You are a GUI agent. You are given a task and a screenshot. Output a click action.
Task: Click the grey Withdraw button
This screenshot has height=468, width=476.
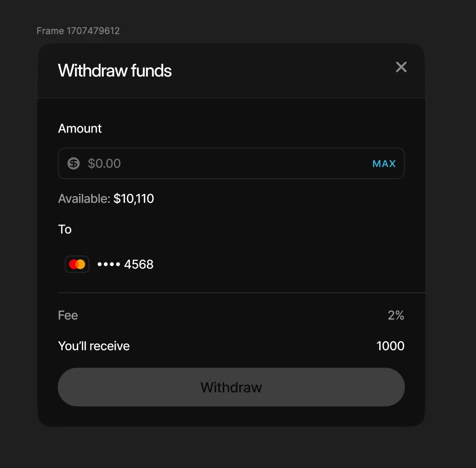[231, 387]
